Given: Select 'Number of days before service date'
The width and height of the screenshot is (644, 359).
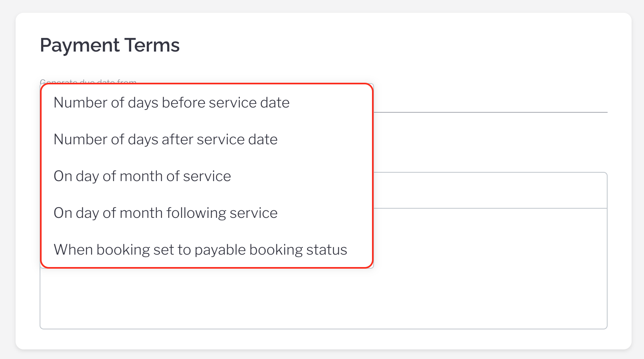Looking at the screenshot, I should 171,103.
